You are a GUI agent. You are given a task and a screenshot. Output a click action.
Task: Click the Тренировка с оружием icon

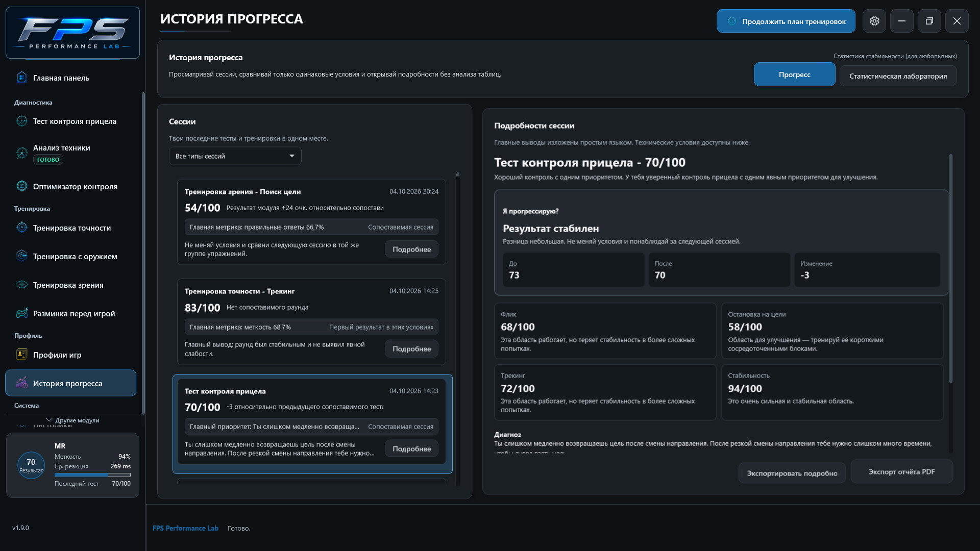(21, 256)
